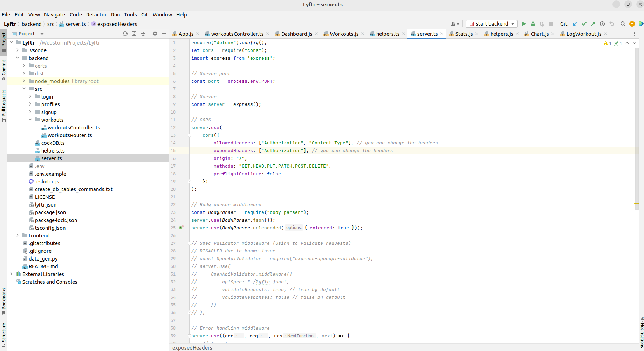Open Git show history clock icon
Viewport: 644px width, 351px height.
pyautogui.click(x=602, y=24)
